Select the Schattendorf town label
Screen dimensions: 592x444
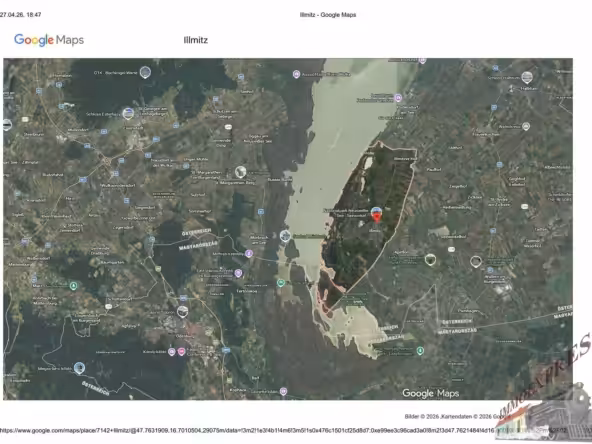click(x=119, y=298)
